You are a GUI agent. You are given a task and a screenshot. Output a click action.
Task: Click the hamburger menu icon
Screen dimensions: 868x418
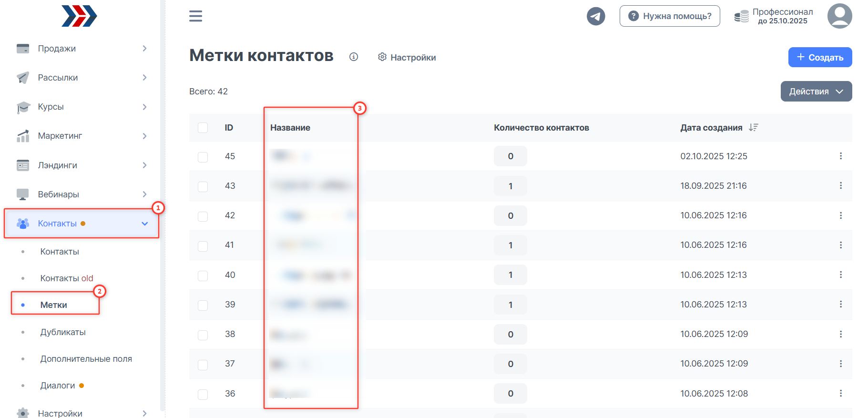[x=195, y=16]
